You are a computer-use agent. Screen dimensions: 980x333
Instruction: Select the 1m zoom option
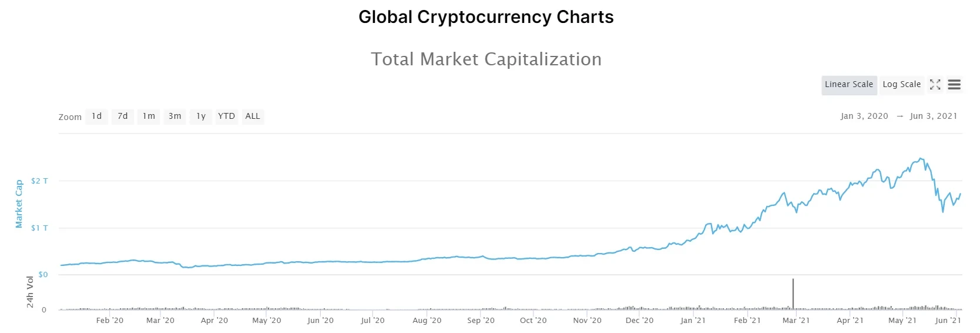click(149, 116)
